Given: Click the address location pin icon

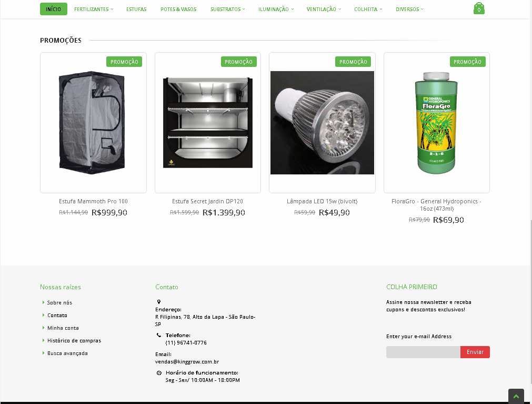Looking at the screenshot, I should point(158,301).
